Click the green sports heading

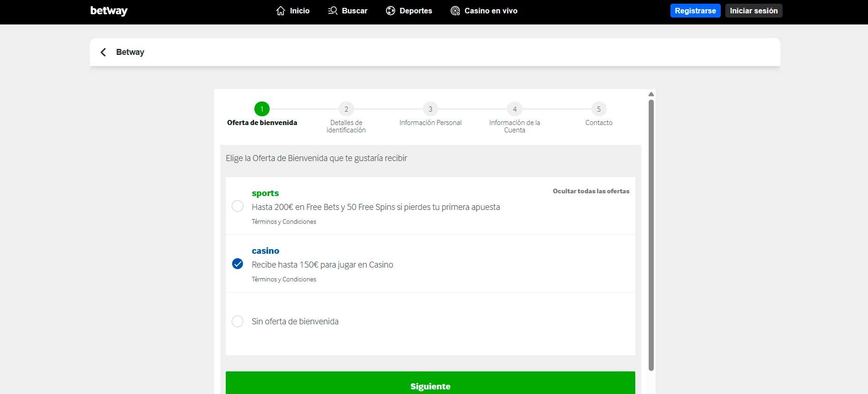point(265,193)
